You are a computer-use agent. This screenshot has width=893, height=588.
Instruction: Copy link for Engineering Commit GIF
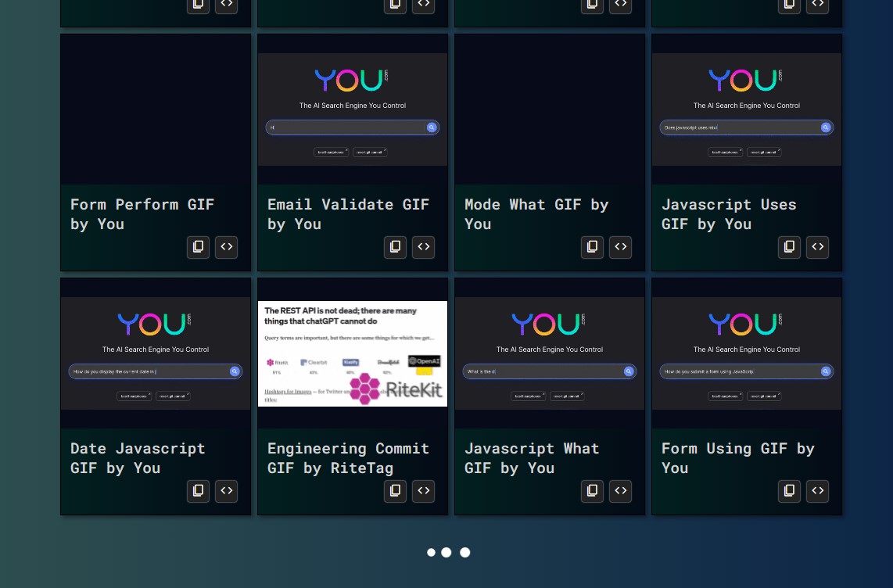(395, 491)
